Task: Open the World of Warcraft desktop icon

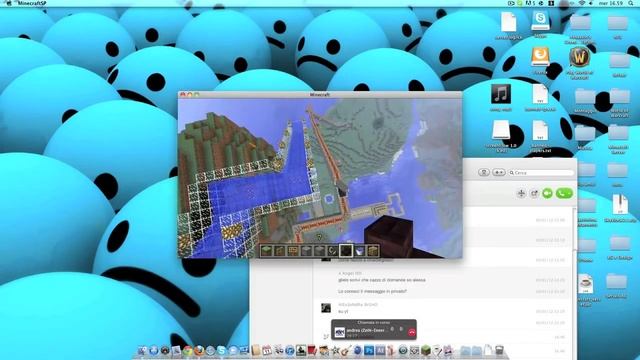Action: tap(579, 57)
